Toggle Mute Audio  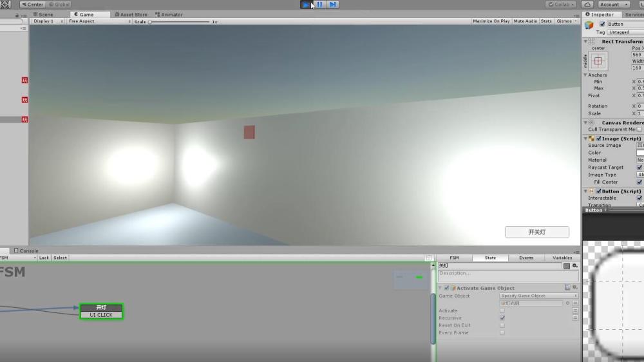(526, 21)
